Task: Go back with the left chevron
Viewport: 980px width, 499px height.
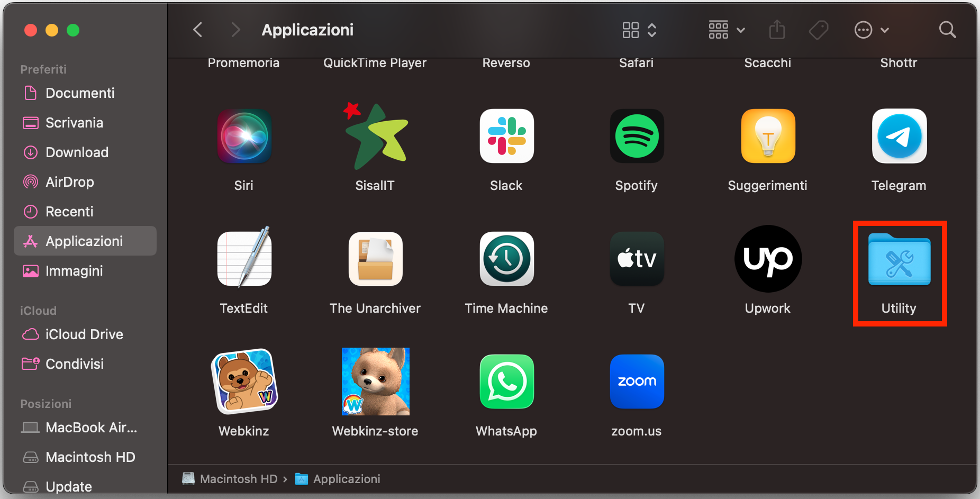Action: pos(198,30)
